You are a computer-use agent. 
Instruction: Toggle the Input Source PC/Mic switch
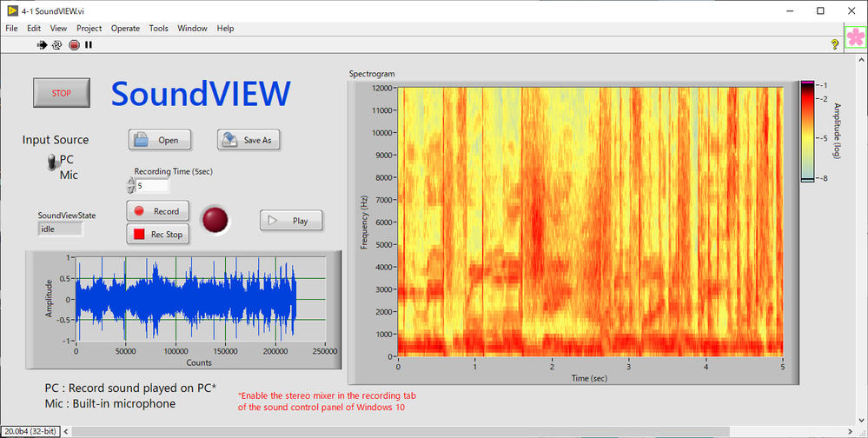tap(52, 163)
